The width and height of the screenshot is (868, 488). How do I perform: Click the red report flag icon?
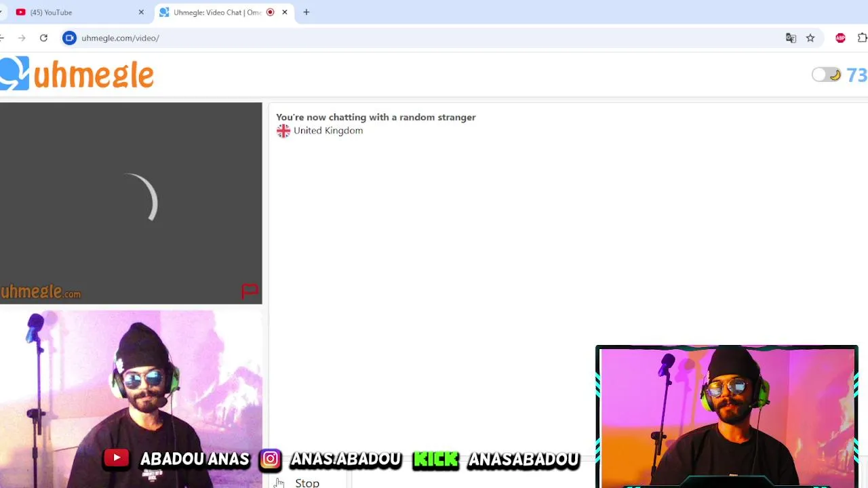point(250,291)
